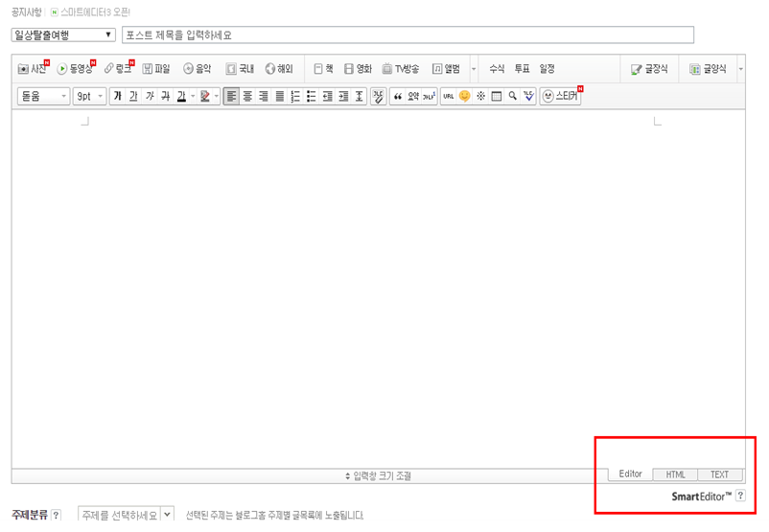Open the 스티커 sticker picker
This screenshot has height=532, width=769.
561,97
